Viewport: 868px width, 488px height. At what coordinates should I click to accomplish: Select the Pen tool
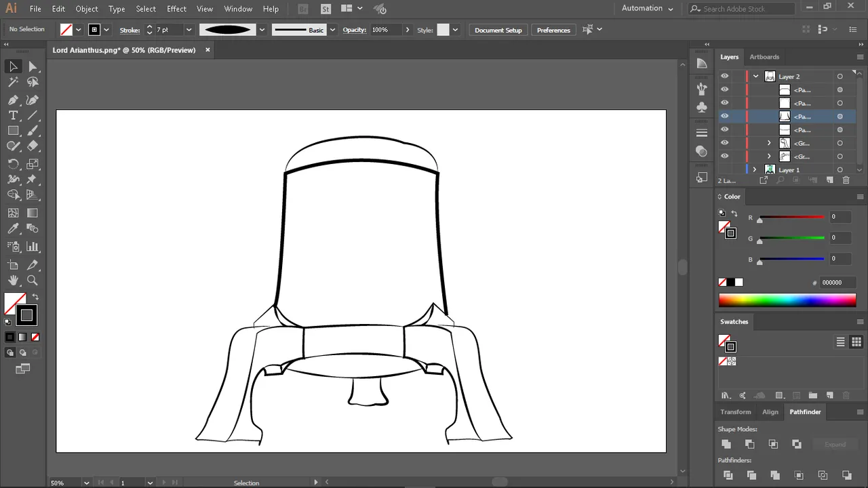pyautogui.click(x=13, y=100)
